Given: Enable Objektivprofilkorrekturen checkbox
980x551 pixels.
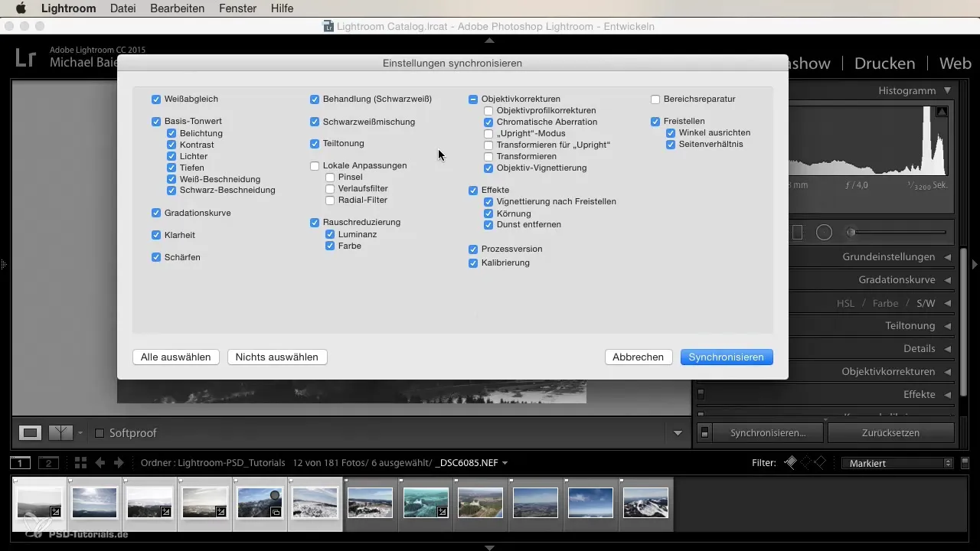Looking at the screenshot, I should 488,110.
